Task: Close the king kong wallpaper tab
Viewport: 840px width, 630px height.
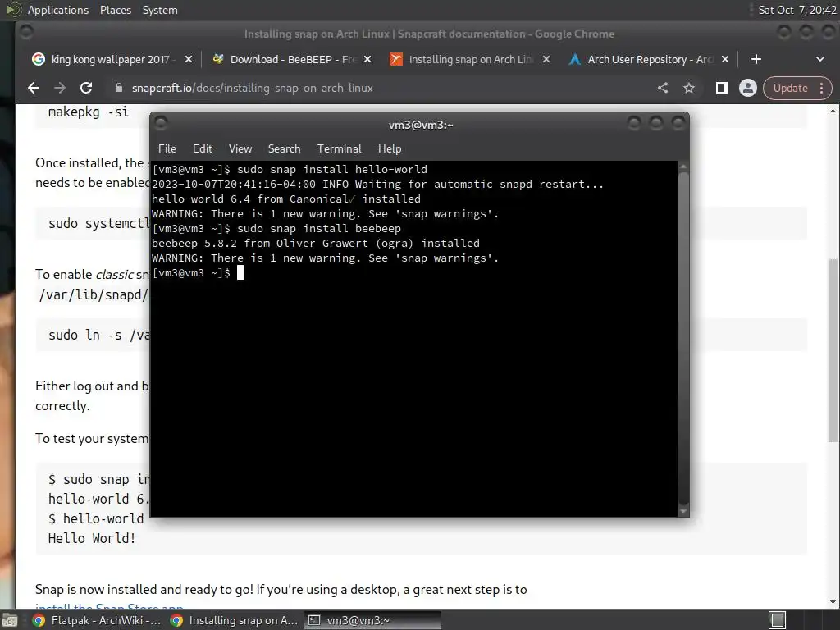Action: [x=189, y=59]
